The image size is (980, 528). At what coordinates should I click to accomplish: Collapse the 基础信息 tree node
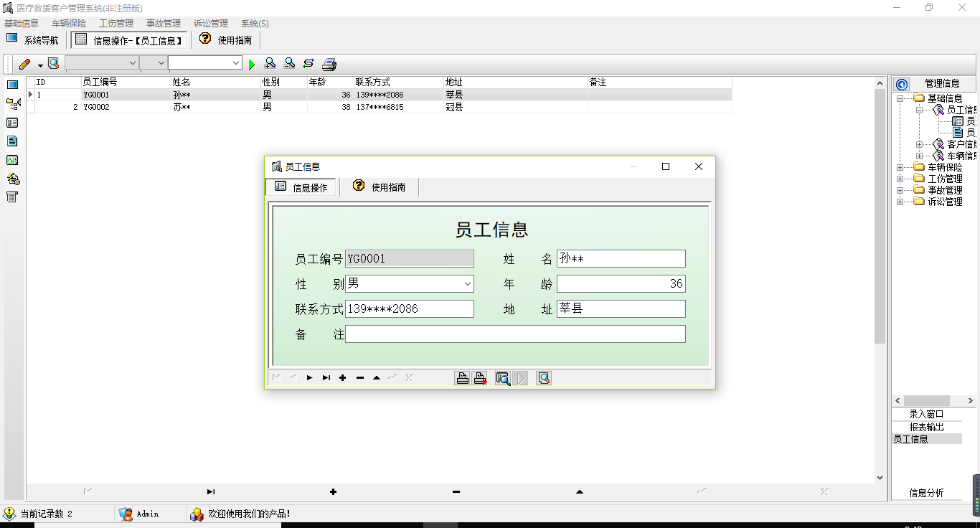coord(900,98)
